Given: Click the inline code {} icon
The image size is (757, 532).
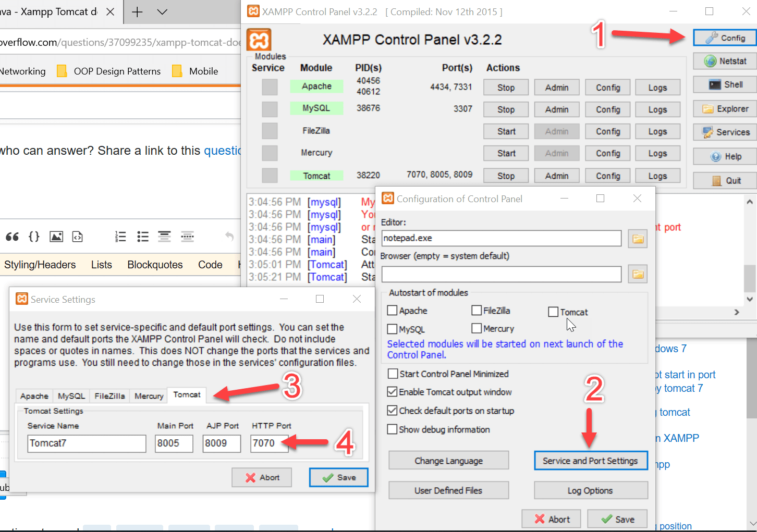Looking at the screenshot, I should [x=33, y=237].
